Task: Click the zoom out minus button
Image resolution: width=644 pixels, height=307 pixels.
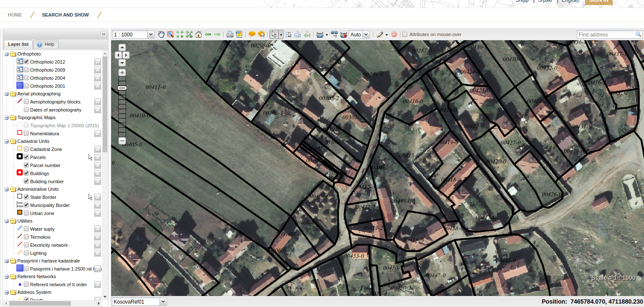Action: point(122,140)
